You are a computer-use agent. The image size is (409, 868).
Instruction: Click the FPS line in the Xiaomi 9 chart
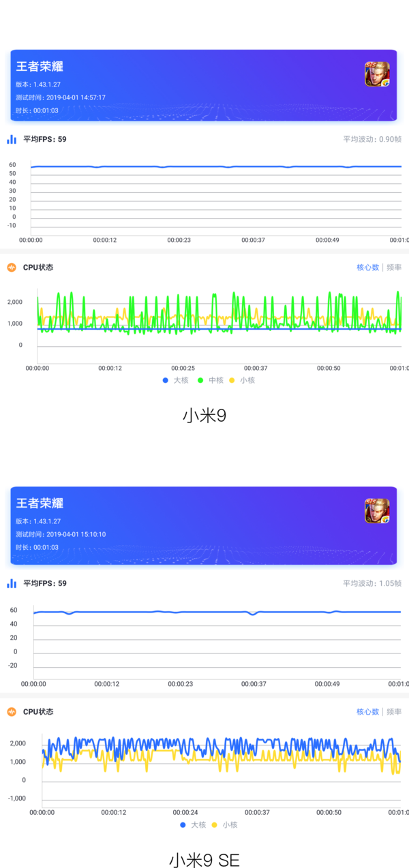tap(215, 166)
